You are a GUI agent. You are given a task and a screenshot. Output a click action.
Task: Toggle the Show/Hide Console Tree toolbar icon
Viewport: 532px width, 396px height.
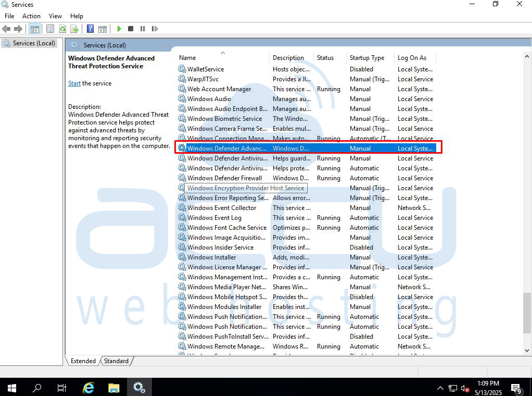34,29
